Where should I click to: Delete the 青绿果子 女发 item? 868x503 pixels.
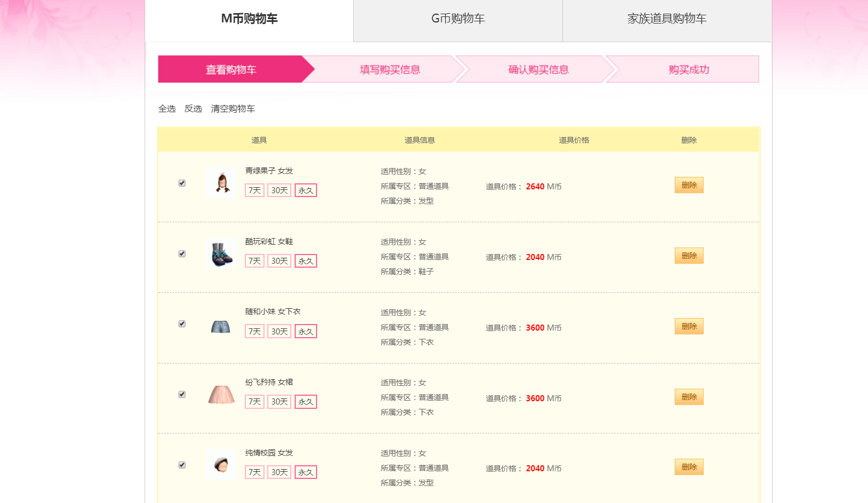click(x=689, y=185)
